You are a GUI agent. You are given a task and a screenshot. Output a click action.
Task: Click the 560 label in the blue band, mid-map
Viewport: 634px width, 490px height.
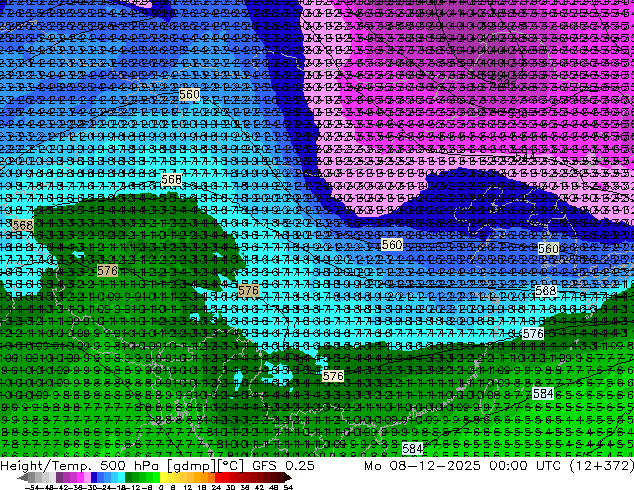pos(391,245)
